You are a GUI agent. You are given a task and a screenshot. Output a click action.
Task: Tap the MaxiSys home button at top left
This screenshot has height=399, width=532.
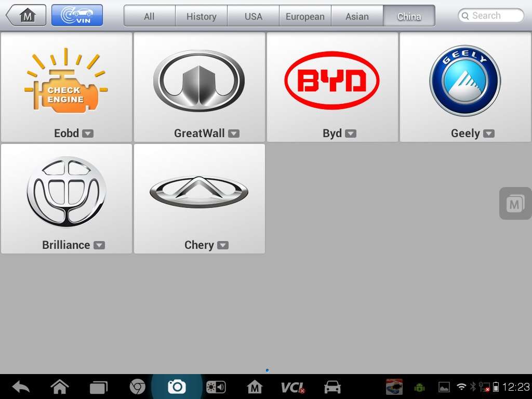[x=26, y=15]
